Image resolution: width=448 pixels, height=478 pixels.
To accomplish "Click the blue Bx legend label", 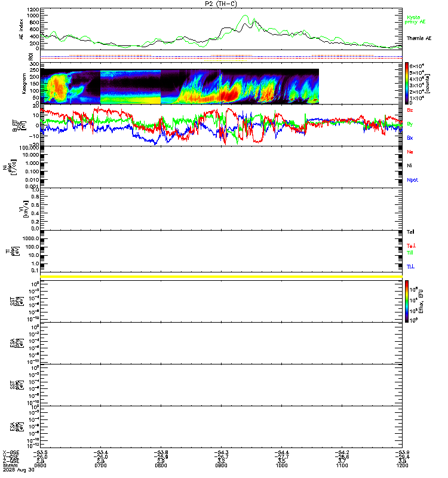I will coord(410,138).
